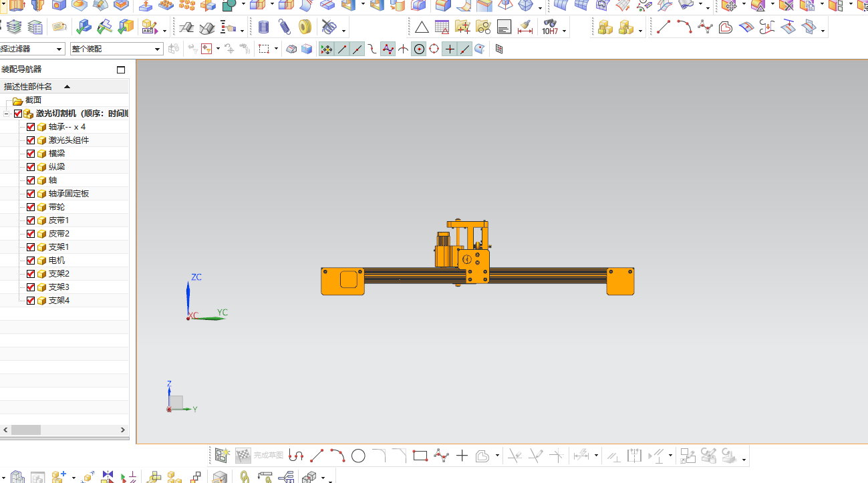
Task: Click the 完成草图 finish sketch button
Action: click(x=260, y=456)
